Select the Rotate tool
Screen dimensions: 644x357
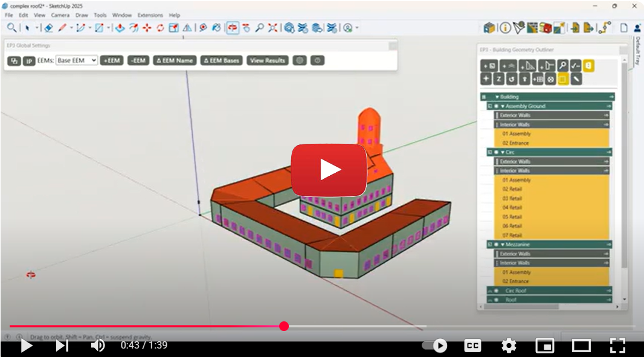(160, 28)
